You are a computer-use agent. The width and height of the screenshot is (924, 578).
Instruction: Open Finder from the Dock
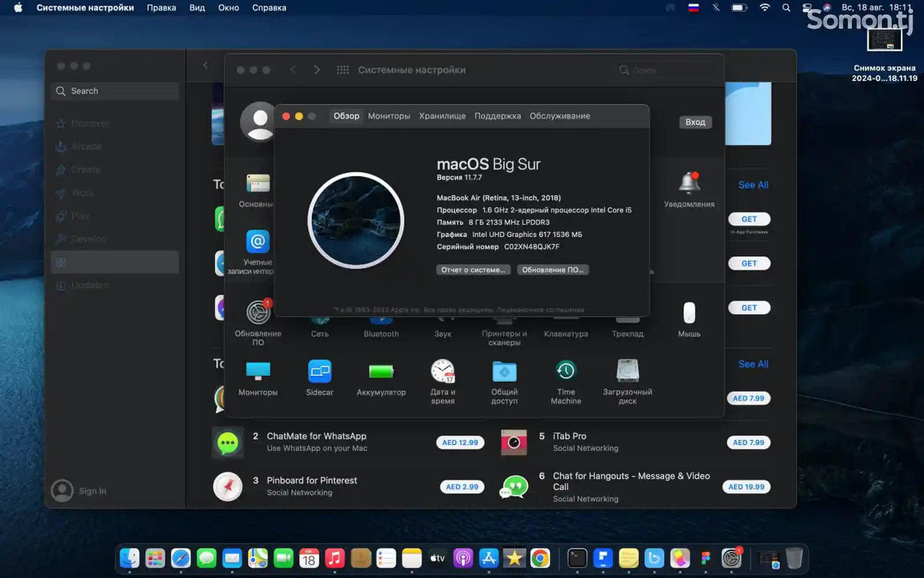coord(129,558)
